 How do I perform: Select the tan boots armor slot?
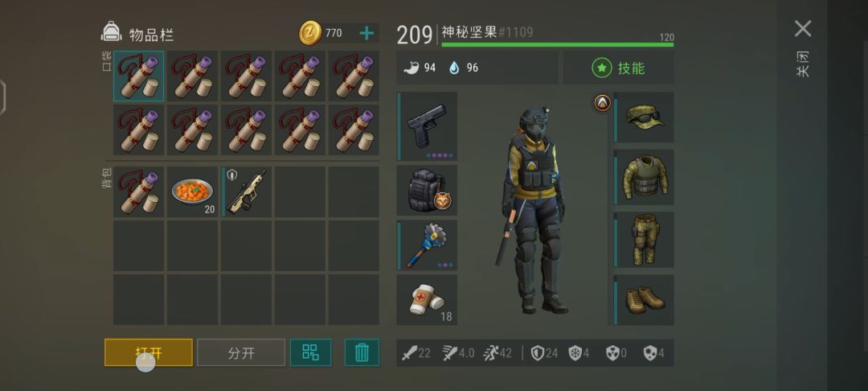pyautogui.click(x=644, y=299)
